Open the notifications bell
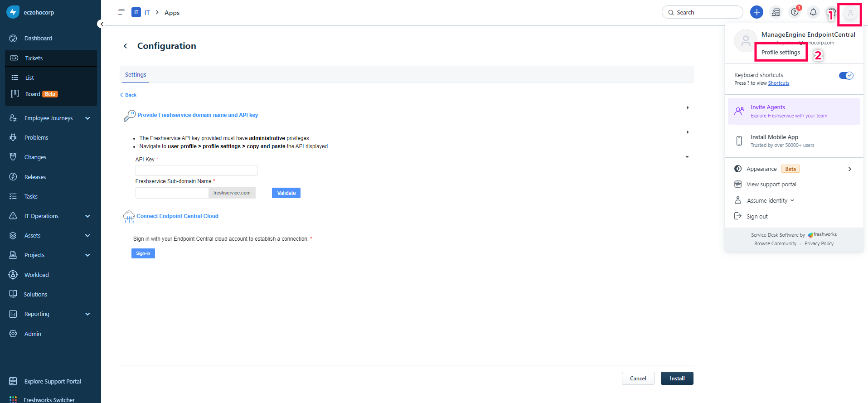This screenshot has width=868, height=403. 813,12
